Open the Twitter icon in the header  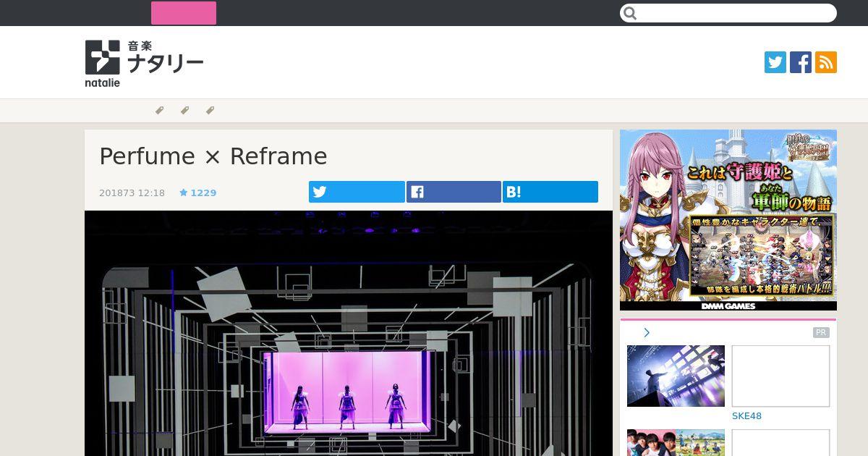coord(775,62)
